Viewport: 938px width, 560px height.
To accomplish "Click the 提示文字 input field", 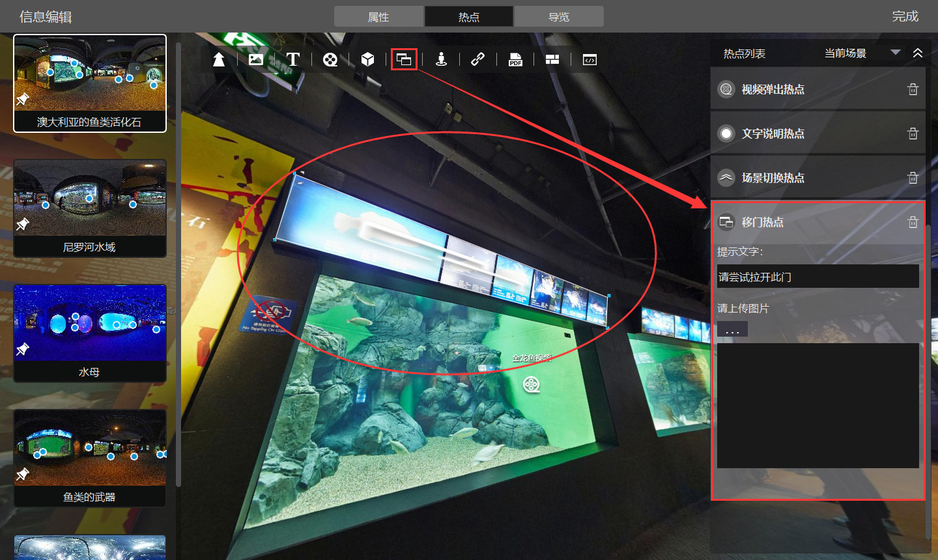I will click(817, 277).
